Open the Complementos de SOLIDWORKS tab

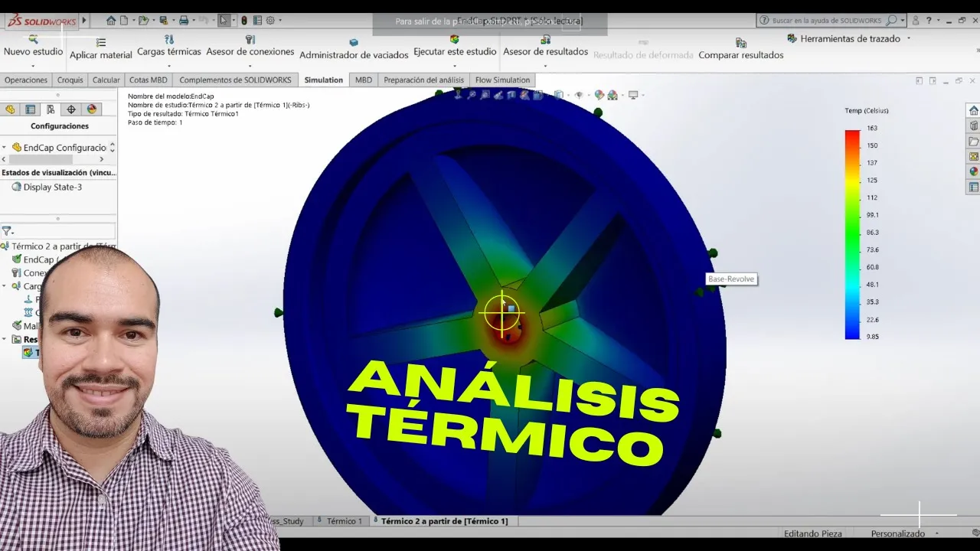pyautogui.click(x=235, y=80)
